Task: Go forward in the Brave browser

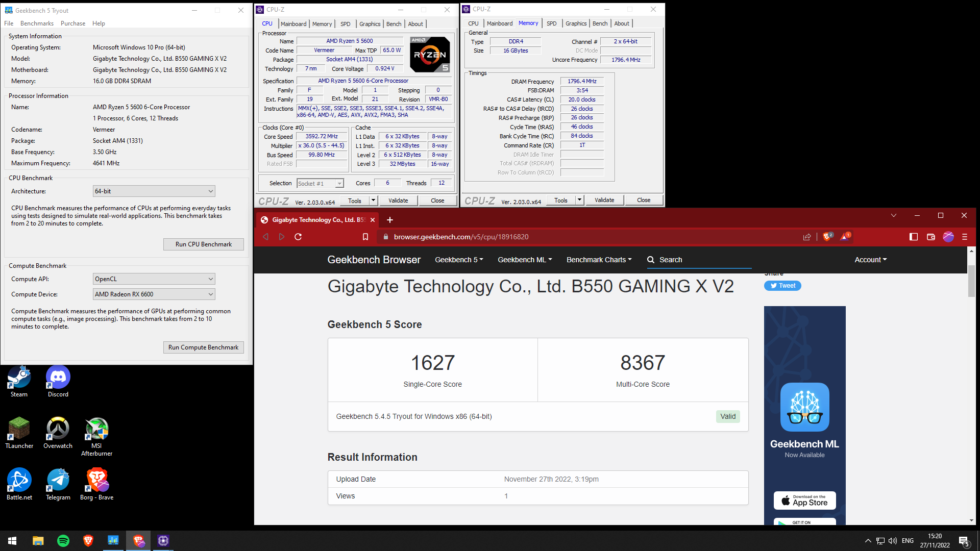Action: (282, 237)
